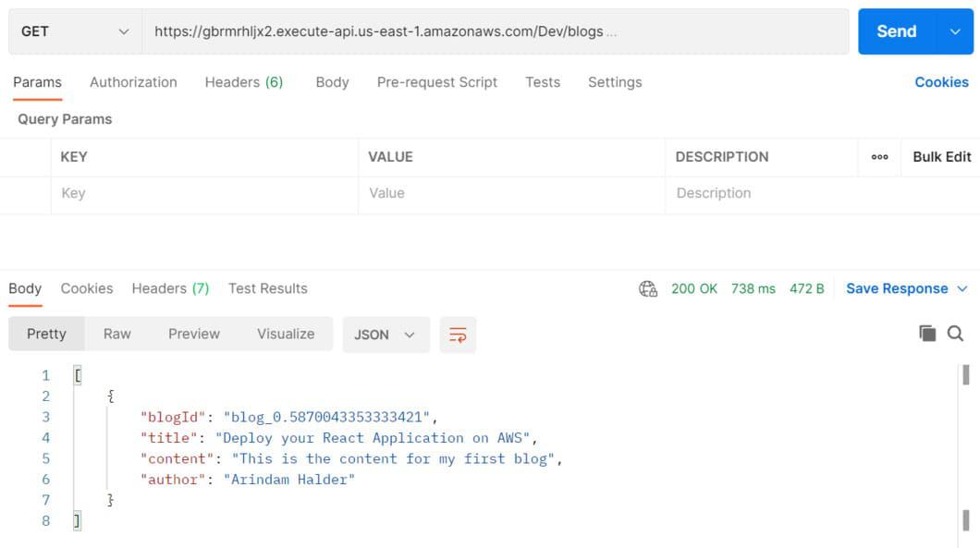Screen dimensions: 980x548
Task: Select the Visualize response view
Action: point(285,334)
